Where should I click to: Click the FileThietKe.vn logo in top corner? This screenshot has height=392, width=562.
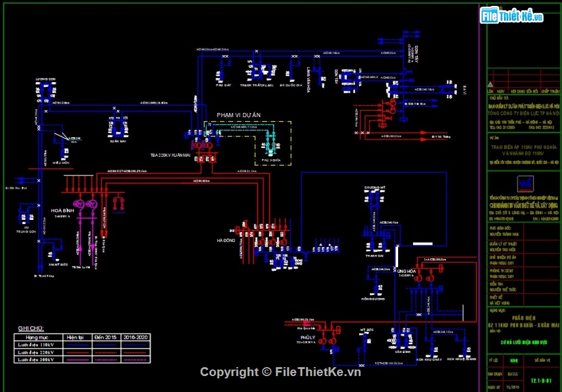pos(512,15)
